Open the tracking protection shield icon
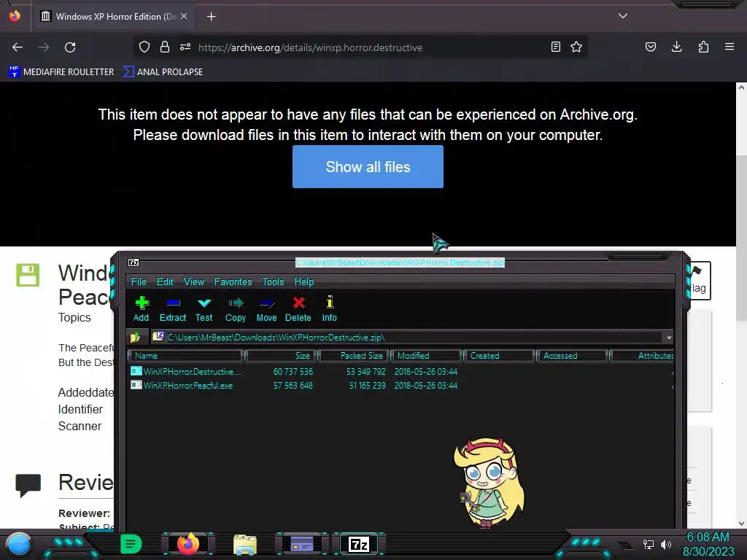747x560 pixels. point(144,47)
